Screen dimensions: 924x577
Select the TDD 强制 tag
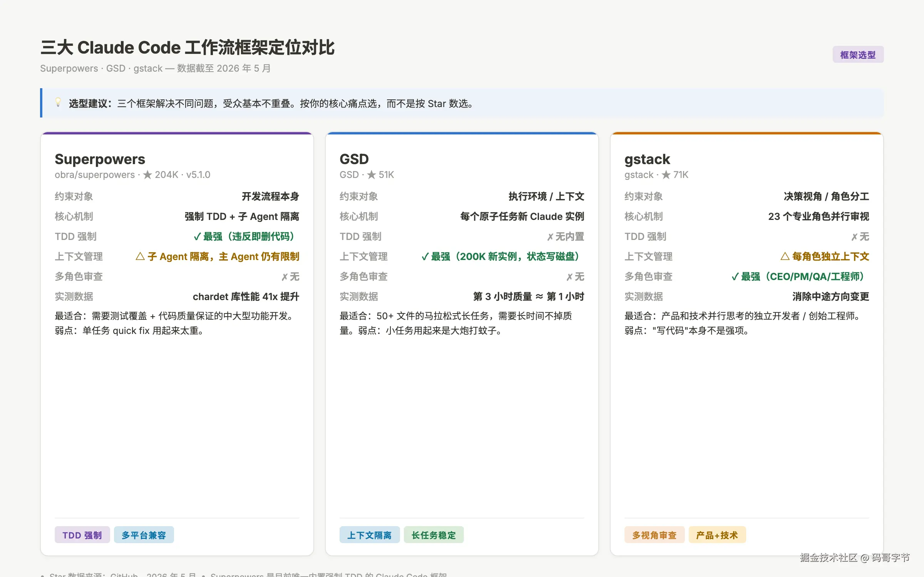(x=82, y=535)
